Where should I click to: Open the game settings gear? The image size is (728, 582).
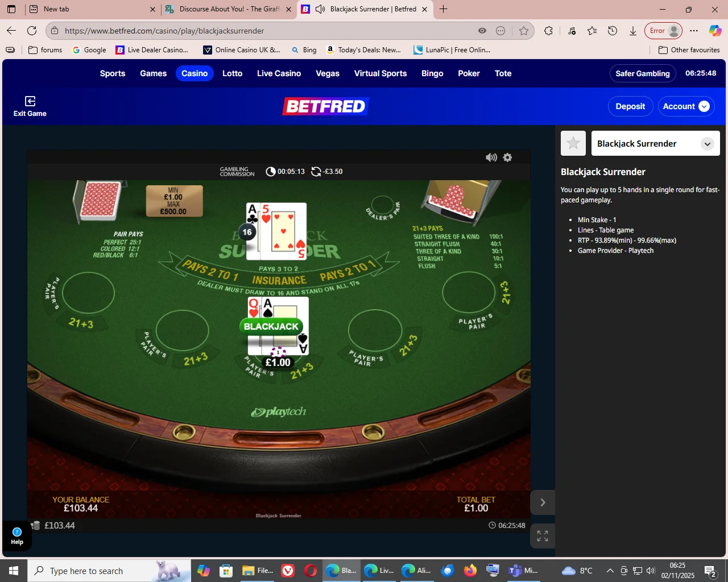[507, 157]
